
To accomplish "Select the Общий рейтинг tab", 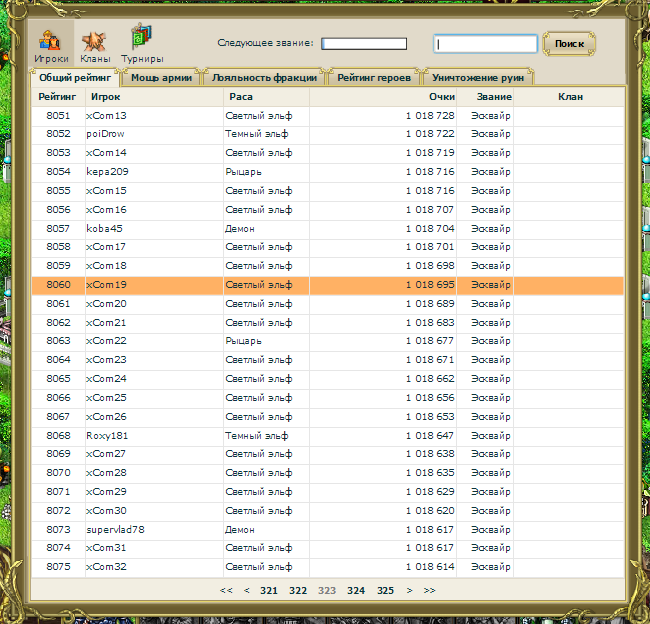I will [75, 77].
